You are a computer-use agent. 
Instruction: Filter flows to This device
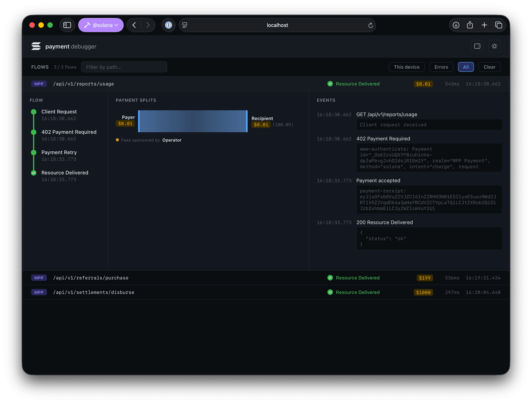407,67
